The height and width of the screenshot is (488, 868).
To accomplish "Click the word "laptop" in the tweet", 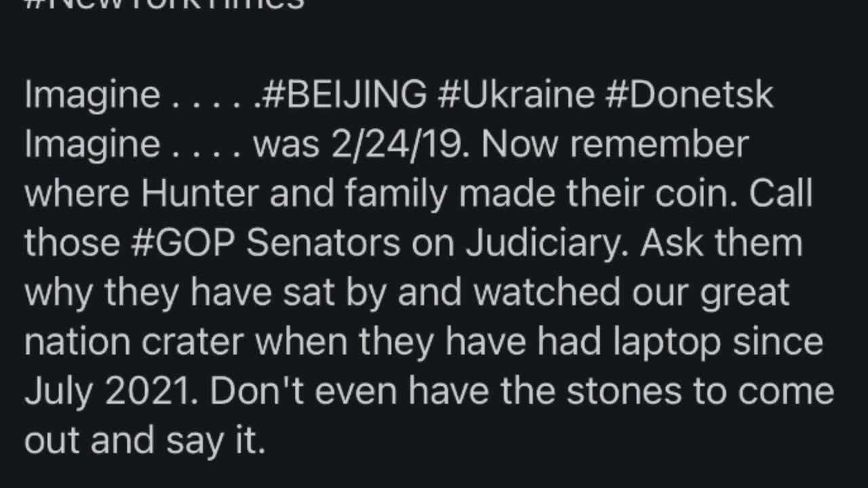I will point(667,342).
